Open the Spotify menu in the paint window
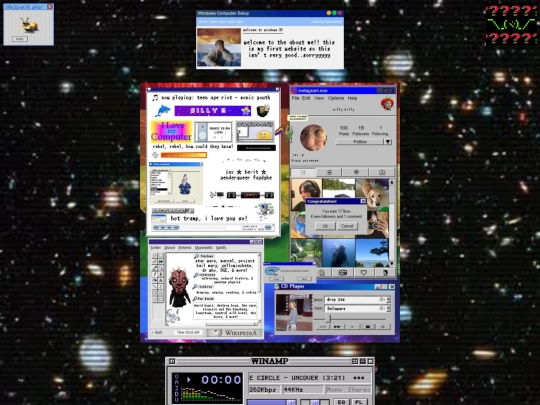Image resolution: width=540 pixels, height=405 pixels. (221, 248)
